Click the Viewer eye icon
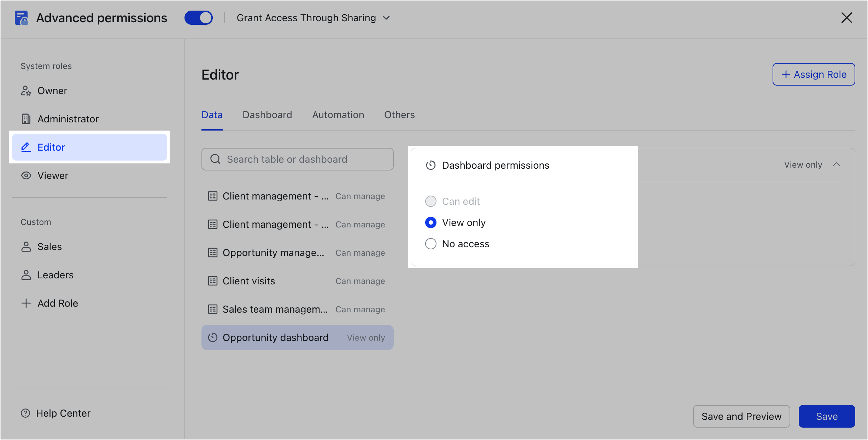 [26, 175]
